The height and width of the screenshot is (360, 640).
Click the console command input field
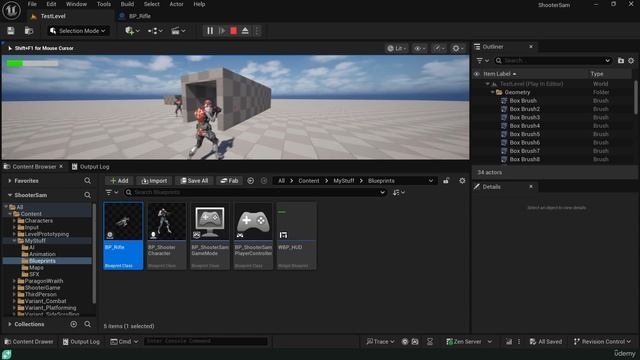(x=206, y=341)
